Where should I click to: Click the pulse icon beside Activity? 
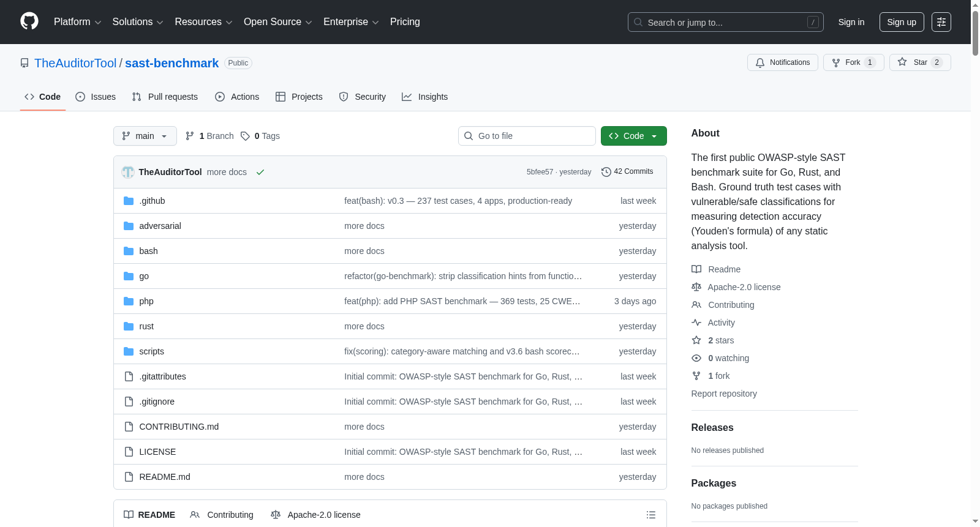pyautogui.click(x=696, y=323)
